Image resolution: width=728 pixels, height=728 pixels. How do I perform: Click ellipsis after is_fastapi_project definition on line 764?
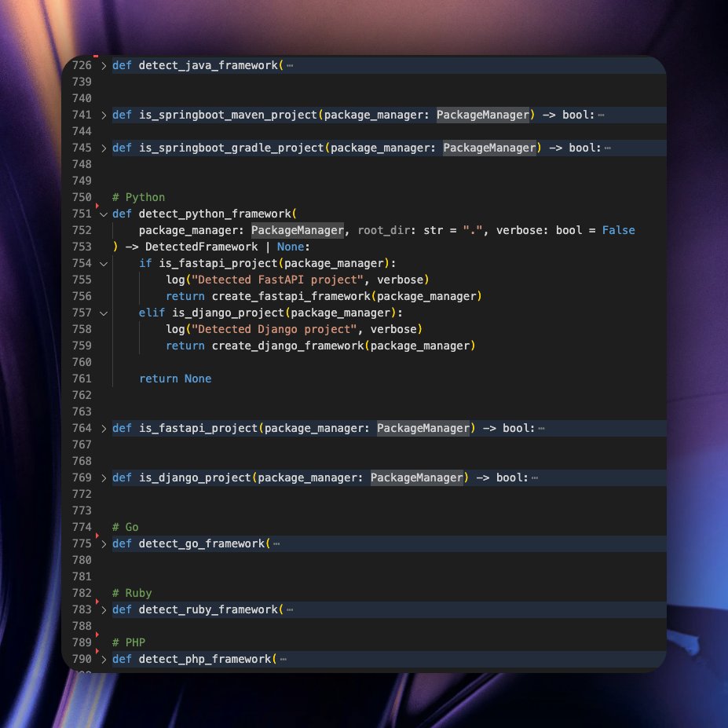pos(541,429)
